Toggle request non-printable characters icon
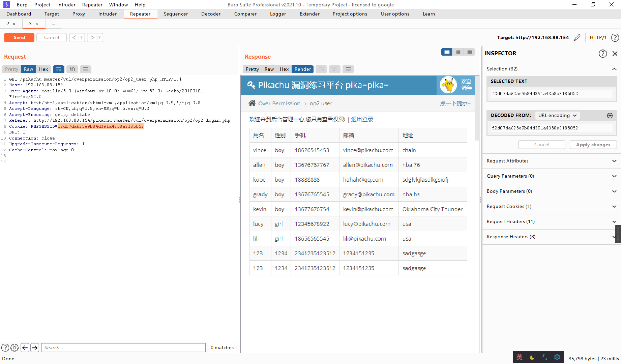Screen dimensions: 621x364 72,69
